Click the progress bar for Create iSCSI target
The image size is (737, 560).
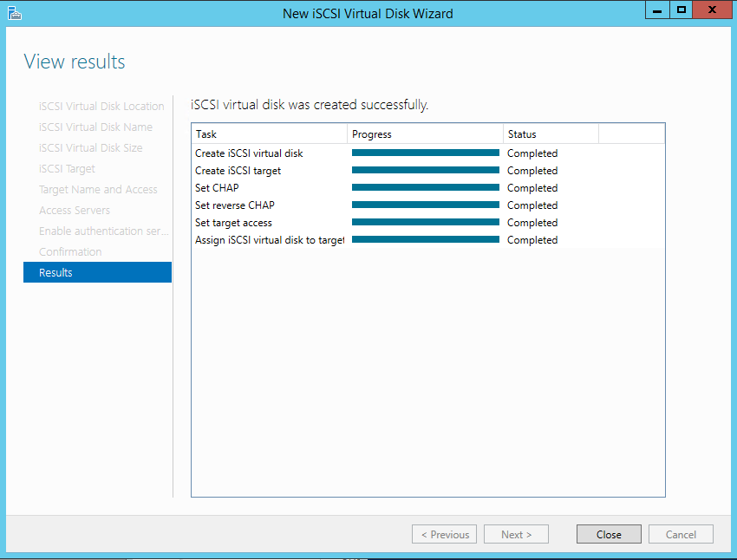point(426,170)
